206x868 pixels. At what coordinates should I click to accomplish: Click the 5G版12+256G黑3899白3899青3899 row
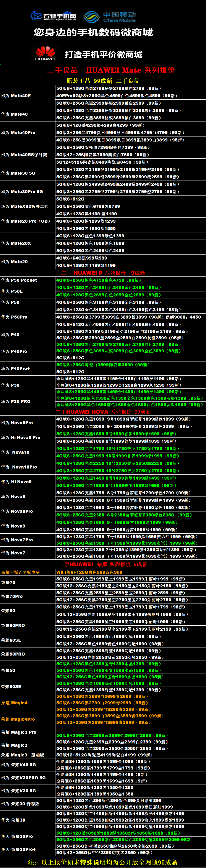tap(131, 722)
